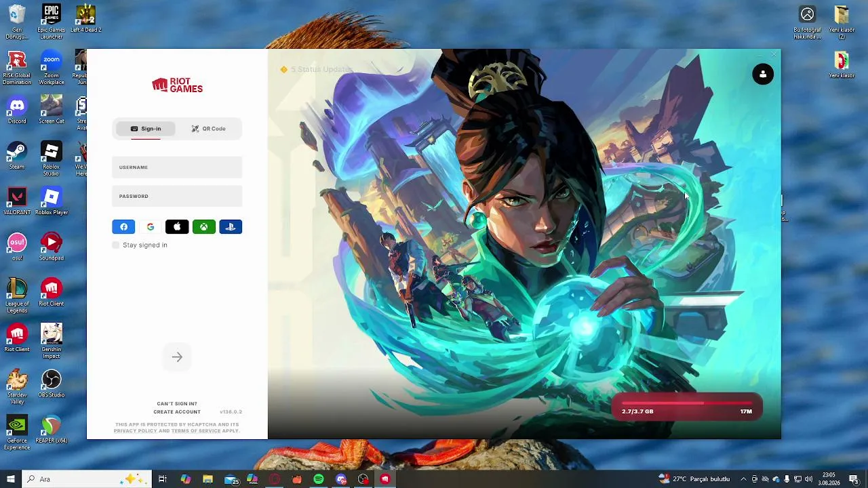Click the arrow login submit button

pyautogui.click(x=177, y=357)
